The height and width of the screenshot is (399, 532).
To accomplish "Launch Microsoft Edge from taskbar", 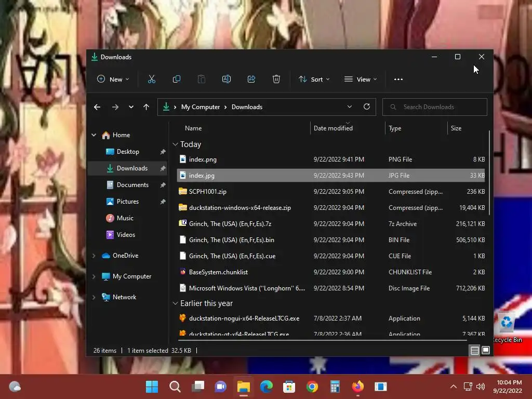I will click(267, 387).
